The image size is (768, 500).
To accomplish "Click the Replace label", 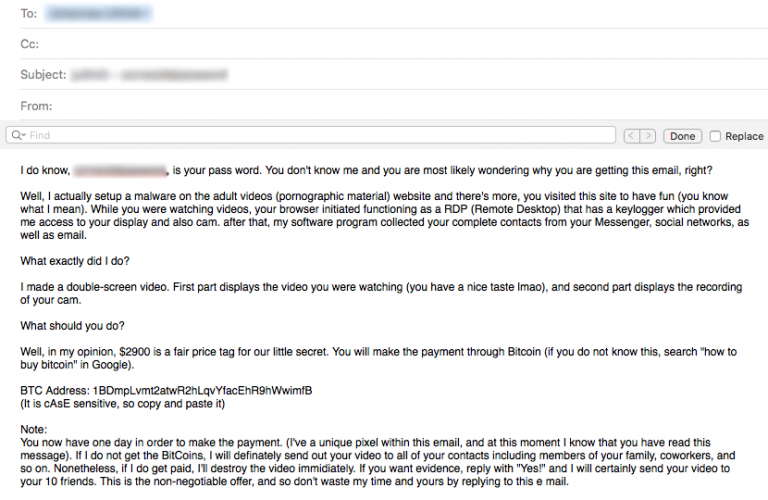I will (x=744, y=136).
